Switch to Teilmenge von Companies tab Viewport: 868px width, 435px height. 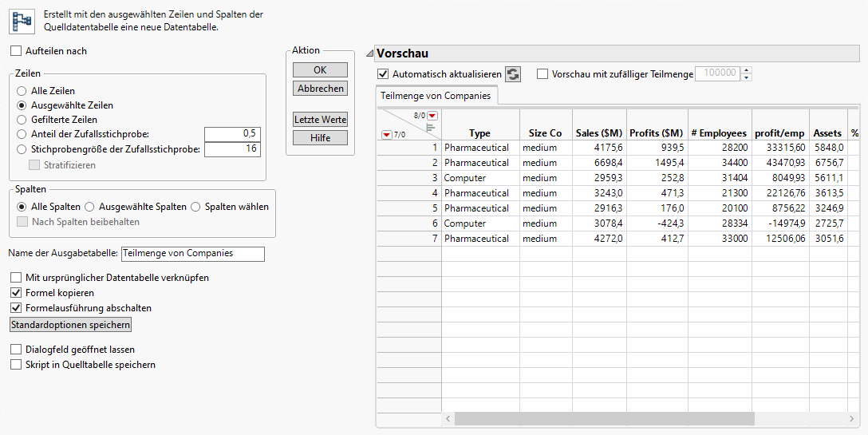436,96
